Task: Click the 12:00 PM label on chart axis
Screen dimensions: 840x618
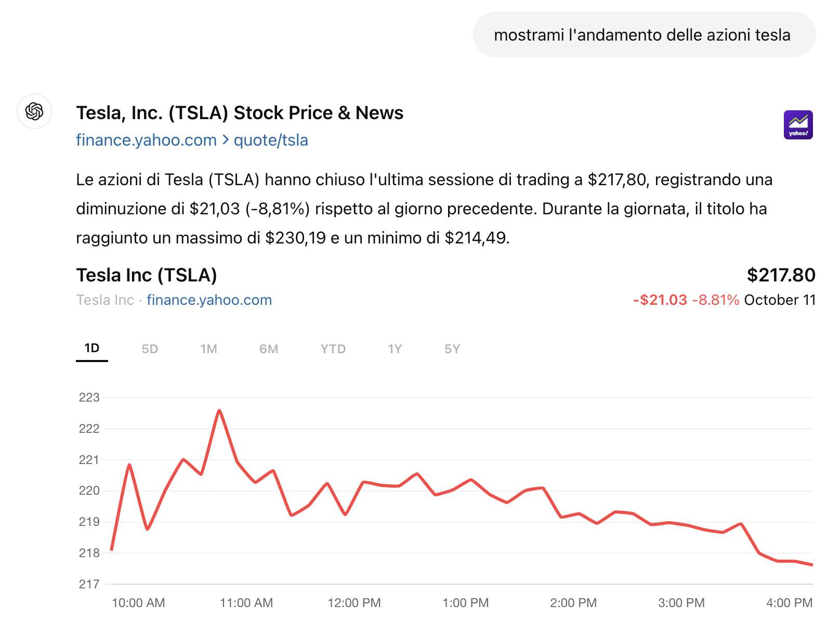Action: (354, 603)
